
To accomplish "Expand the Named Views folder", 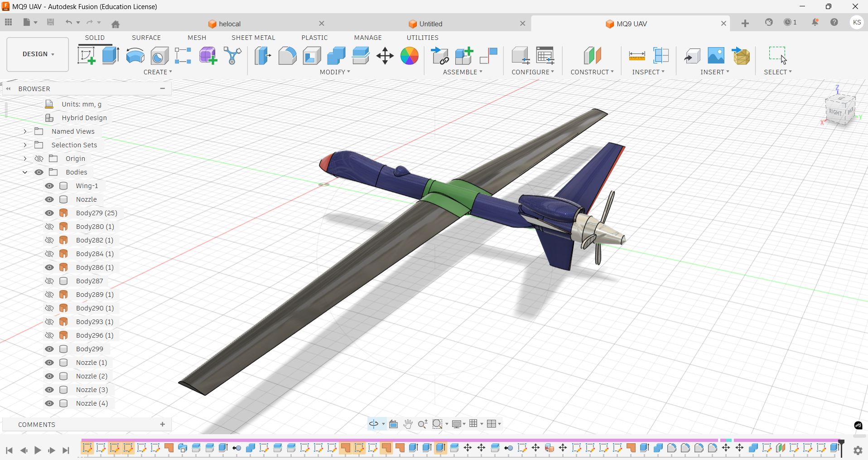I will click(25, 131).
